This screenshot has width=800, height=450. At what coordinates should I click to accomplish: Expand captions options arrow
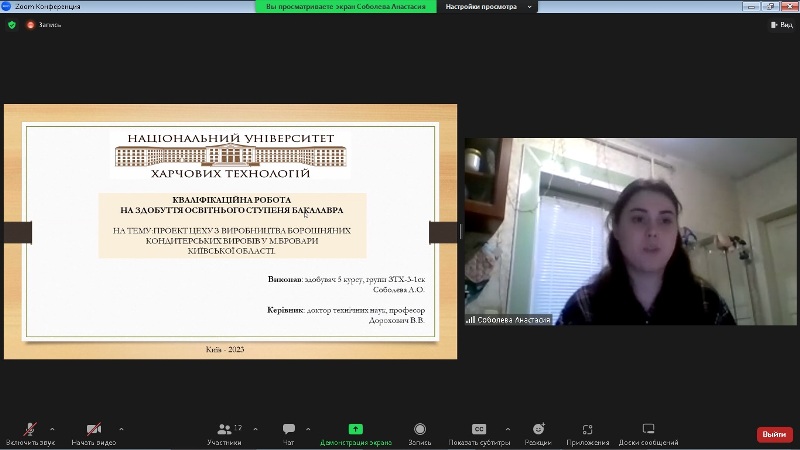[x=508, y=429]
